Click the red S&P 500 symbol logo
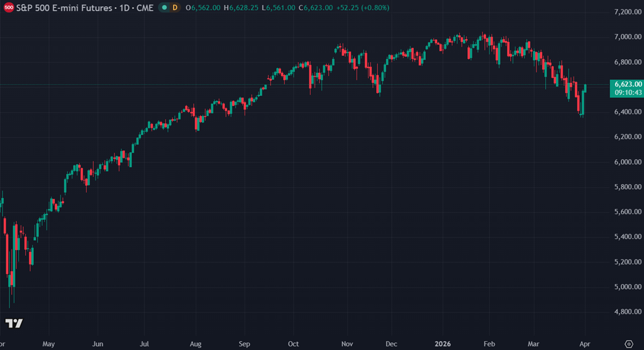Viewport: 644px width, 350px height. pos(9,8)
